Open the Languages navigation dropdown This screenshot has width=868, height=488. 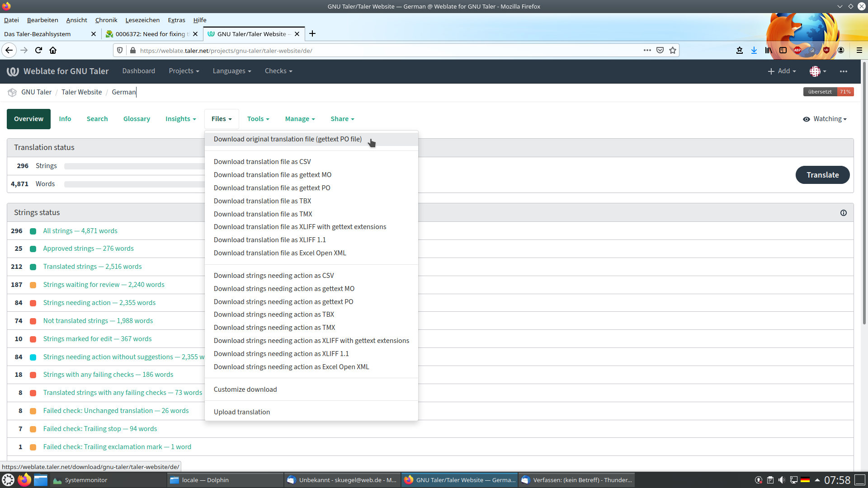point(231,71)
